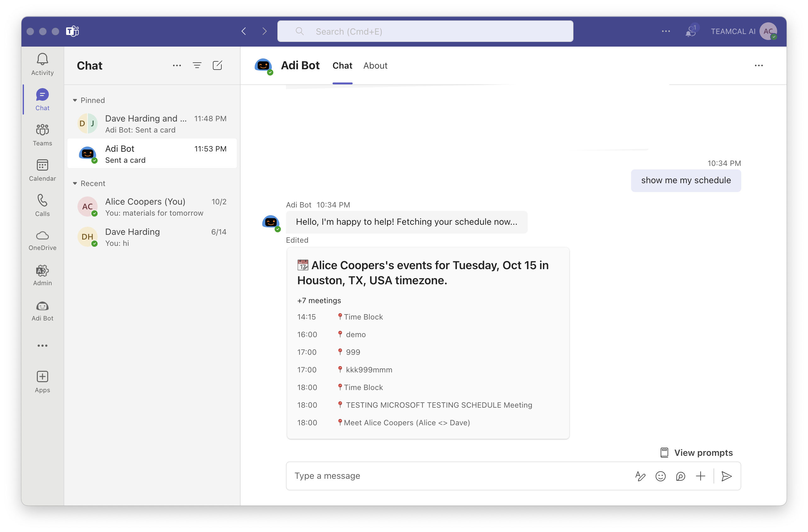The height and width of the screenshot is (532, 808).
Task: Collapse the Pinned chats section
Action: [75, 100]
